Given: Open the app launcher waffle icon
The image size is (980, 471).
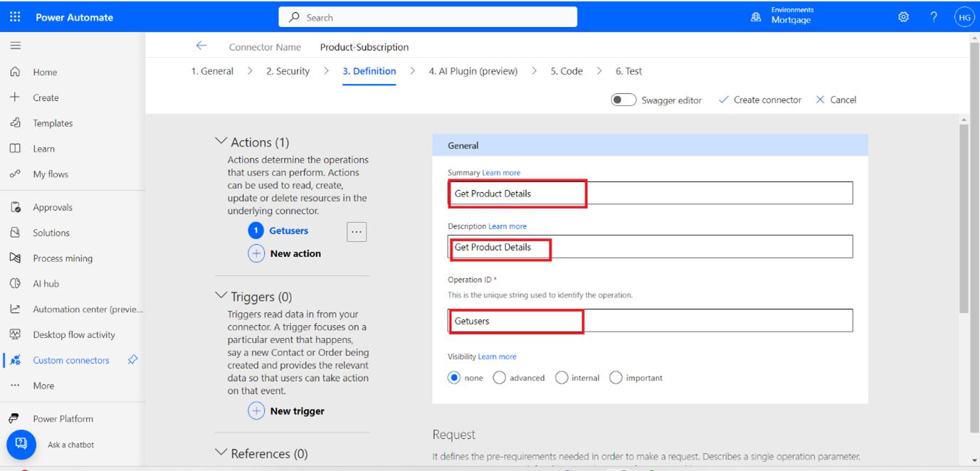Looking at the screenshot, I should tap(15, 17).
